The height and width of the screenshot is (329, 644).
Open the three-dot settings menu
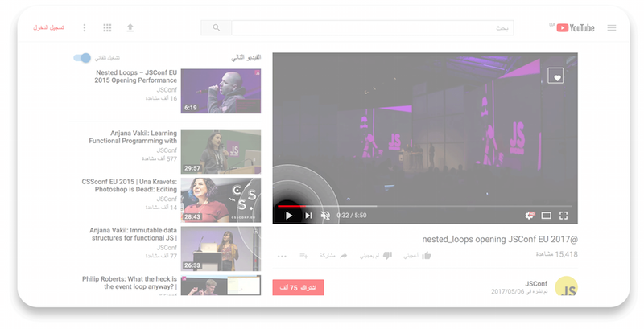pyautogui.click(x=85, y=28)
